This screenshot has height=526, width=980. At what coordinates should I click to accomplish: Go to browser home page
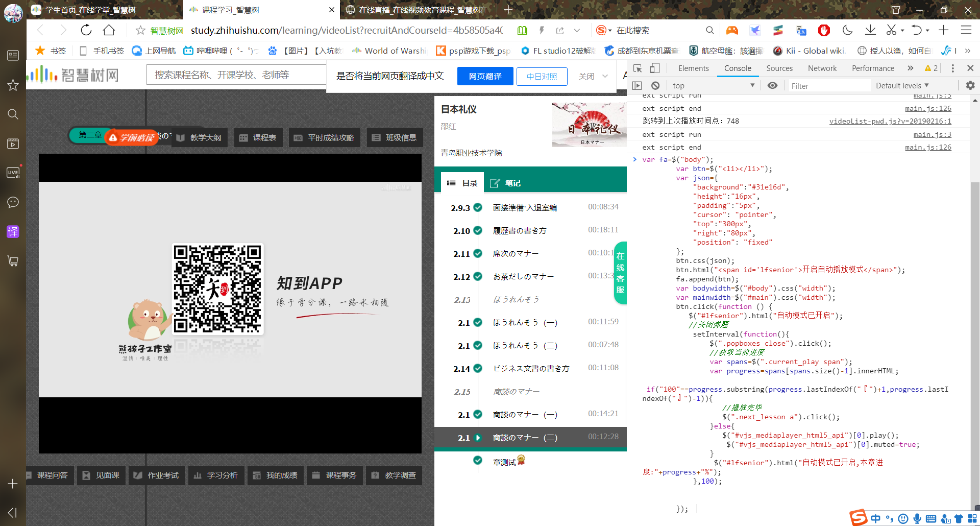pyautogui.click(x=109, y=30)
